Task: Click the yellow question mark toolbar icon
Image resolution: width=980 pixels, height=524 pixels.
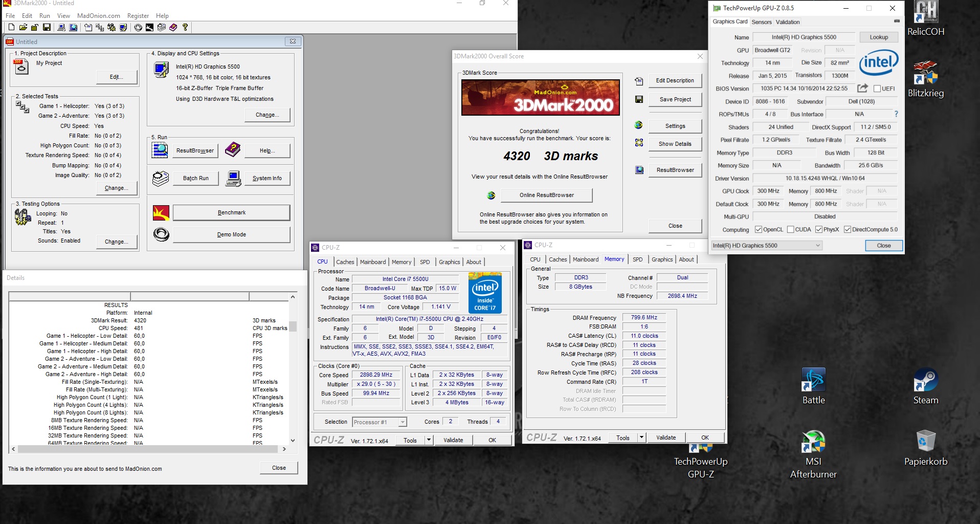Action: [x=185, y=27]
